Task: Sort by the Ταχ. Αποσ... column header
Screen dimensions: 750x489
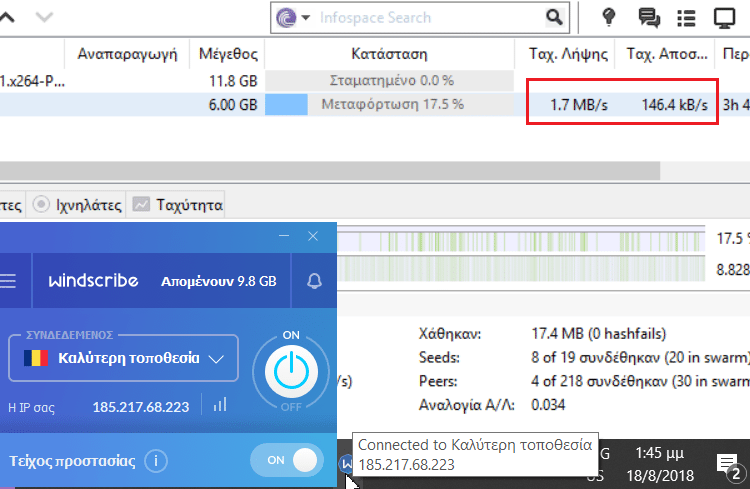Action: click(666, 54)
